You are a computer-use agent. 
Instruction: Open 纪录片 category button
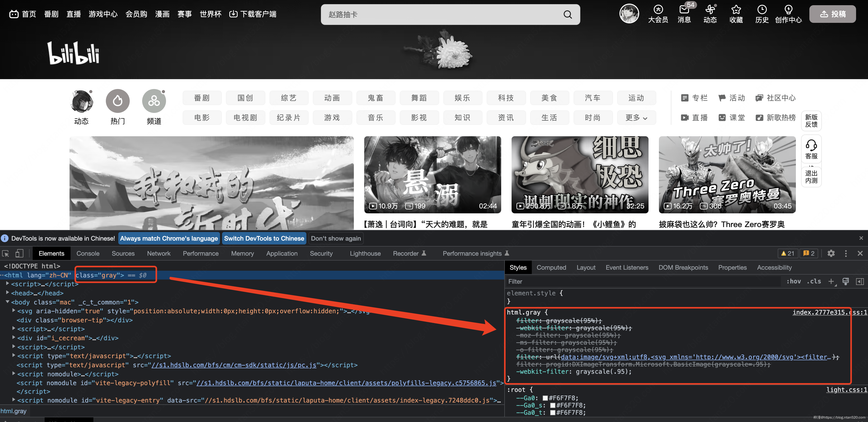click(288, 118)
